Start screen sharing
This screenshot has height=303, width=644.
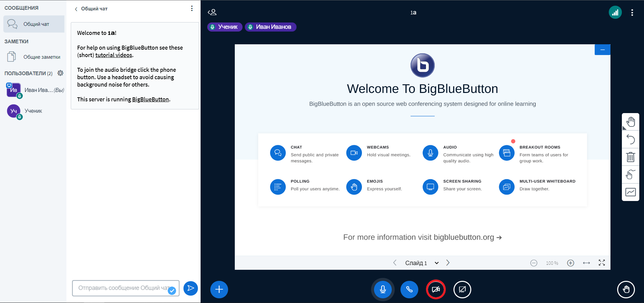[462, 289]
